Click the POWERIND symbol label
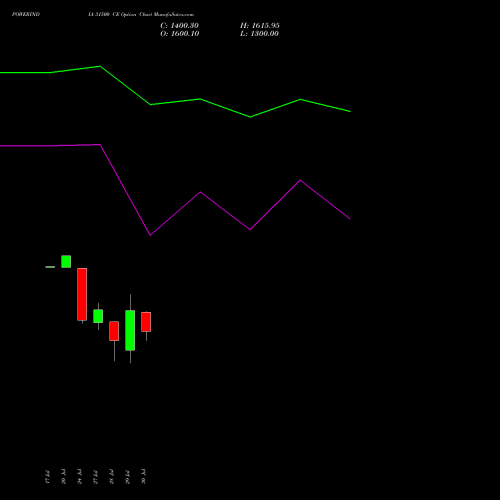 point(26,14)
